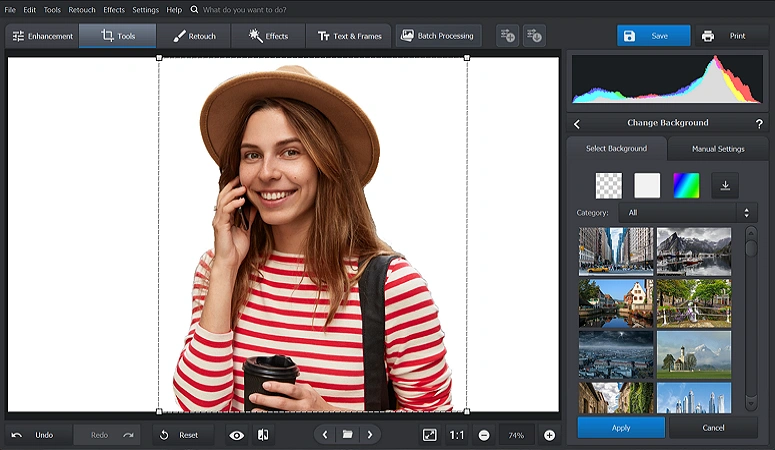Open the Settings menu
The width and height of the screenshot is (775, 450).
[x=145, y=9]
